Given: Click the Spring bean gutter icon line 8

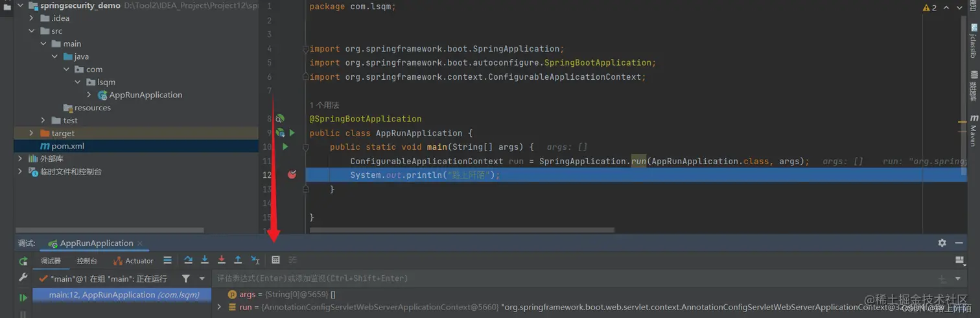Looking at the screenshot, I should click(280, 119).
